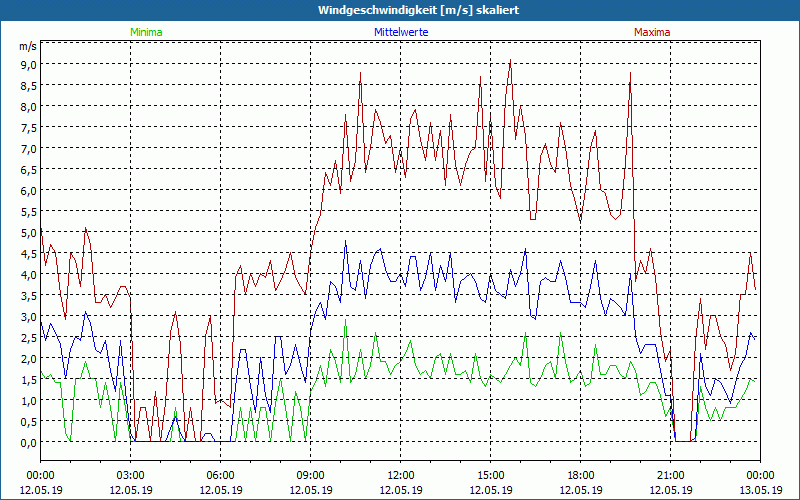This screenshot has height=500, width=800.
Task: Click the 2,5 y-axis value
Action: pyautogui.click(x=29, y=337)
